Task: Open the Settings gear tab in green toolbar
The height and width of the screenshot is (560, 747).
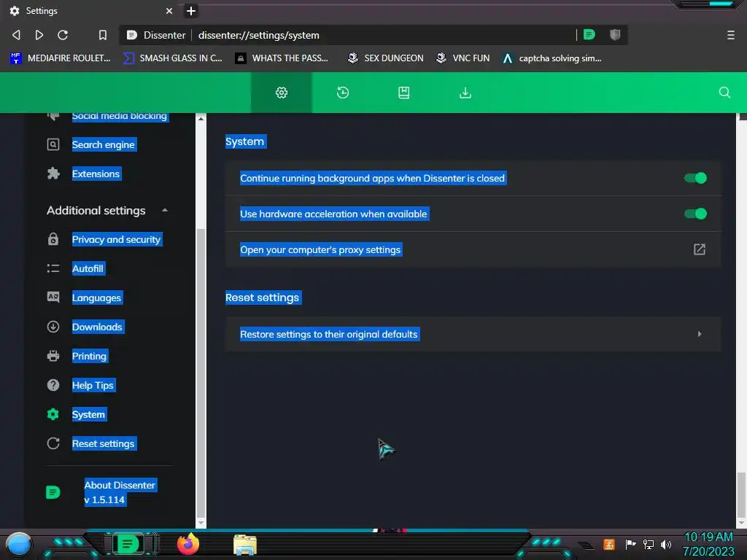Action: coord(282,93)
